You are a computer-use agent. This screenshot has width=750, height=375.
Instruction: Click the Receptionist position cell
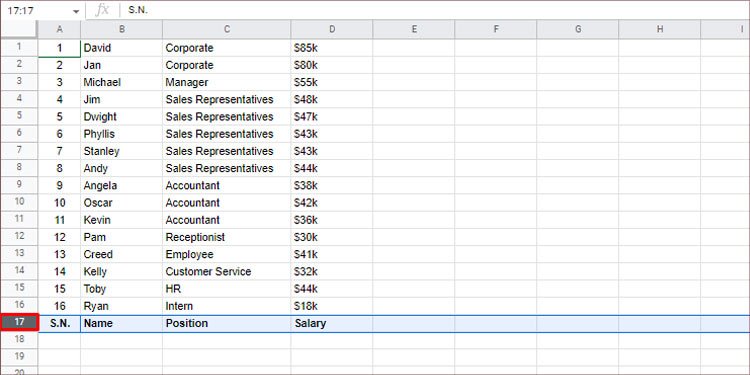pos(227,237)
